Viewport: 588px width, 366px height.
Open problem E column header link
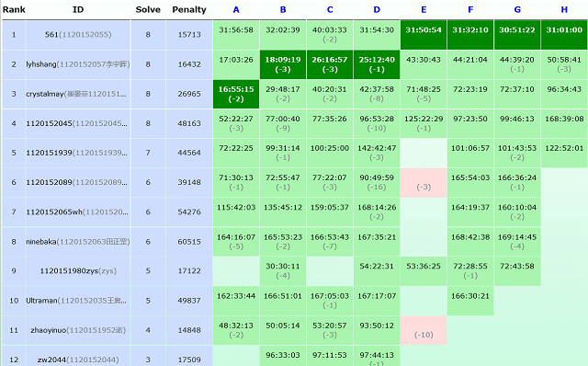424,10
